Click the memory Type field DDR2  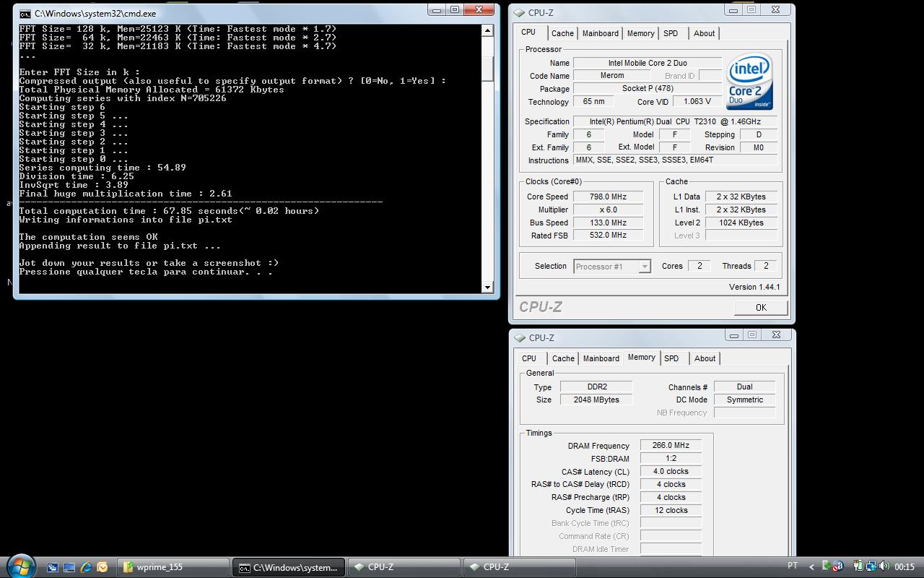point(597,387)
